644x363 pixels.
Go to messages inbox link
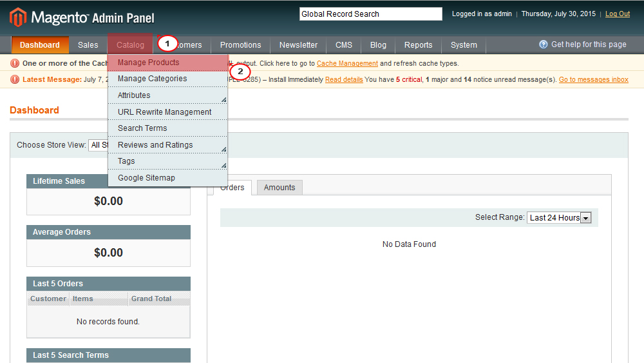coord(594,79)
